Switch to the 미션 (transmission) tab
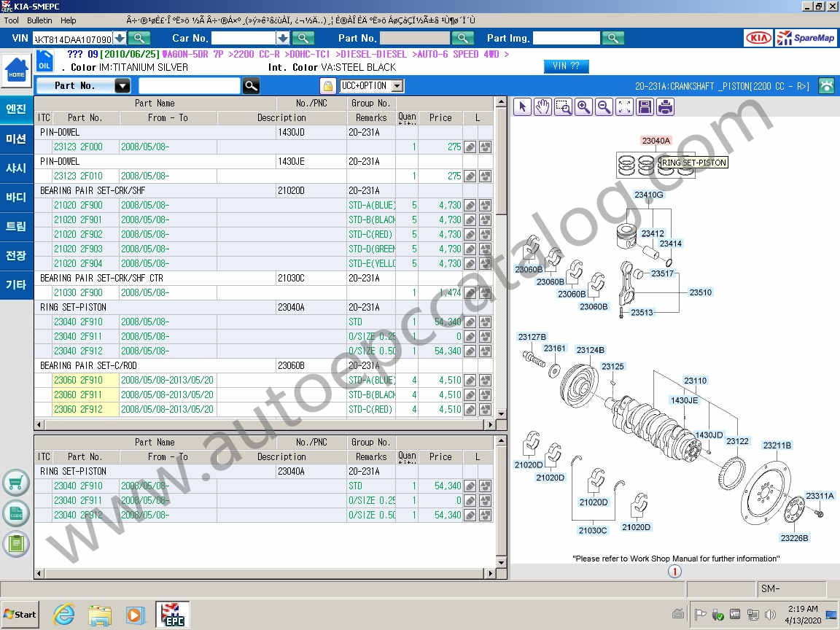The height and width of the screenshot is (630, 840). [x=16, y=139]
